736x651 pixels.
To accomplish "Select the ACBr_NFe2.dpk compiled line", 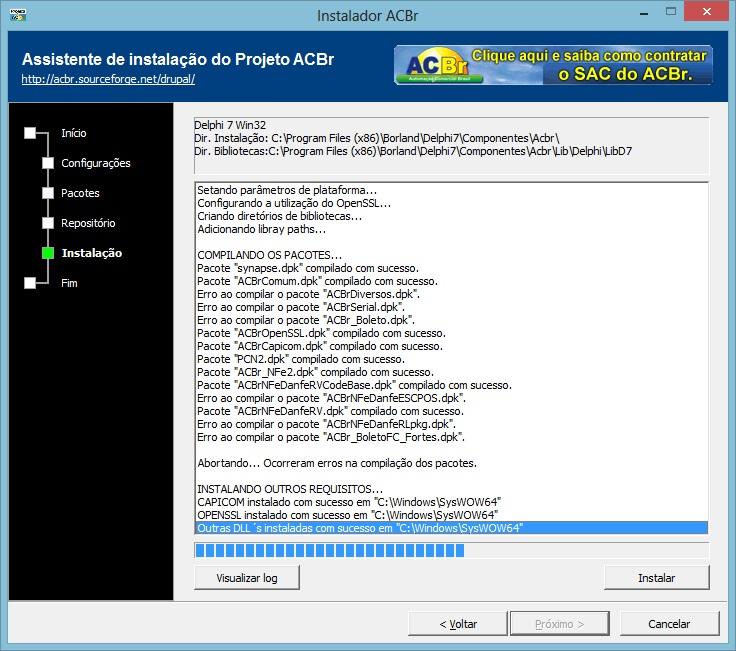I will (315, 372).
